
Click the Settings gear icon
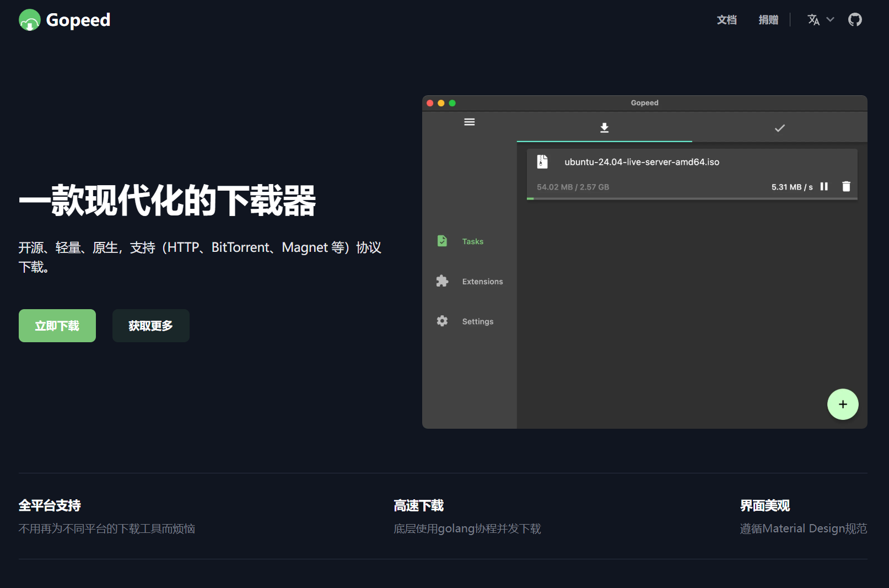coord(442,321)
